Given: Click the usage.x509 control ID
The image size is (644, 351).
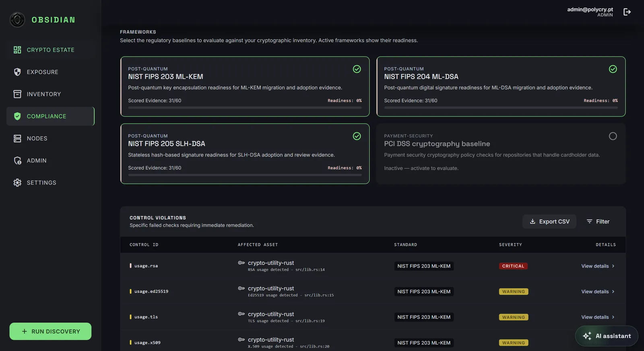Looking at the screenshot, I should 147,343.
